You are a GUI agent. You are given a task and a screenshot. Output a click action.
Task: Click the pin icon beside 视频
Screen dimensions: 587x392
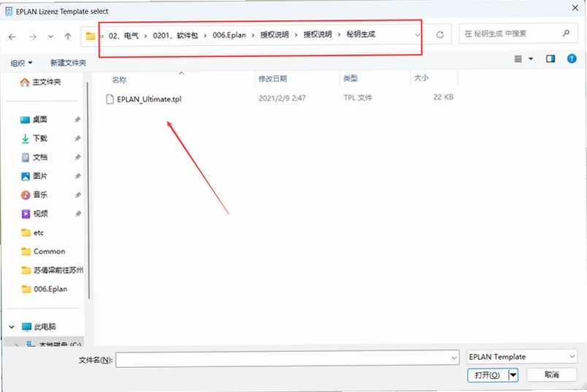78,214
